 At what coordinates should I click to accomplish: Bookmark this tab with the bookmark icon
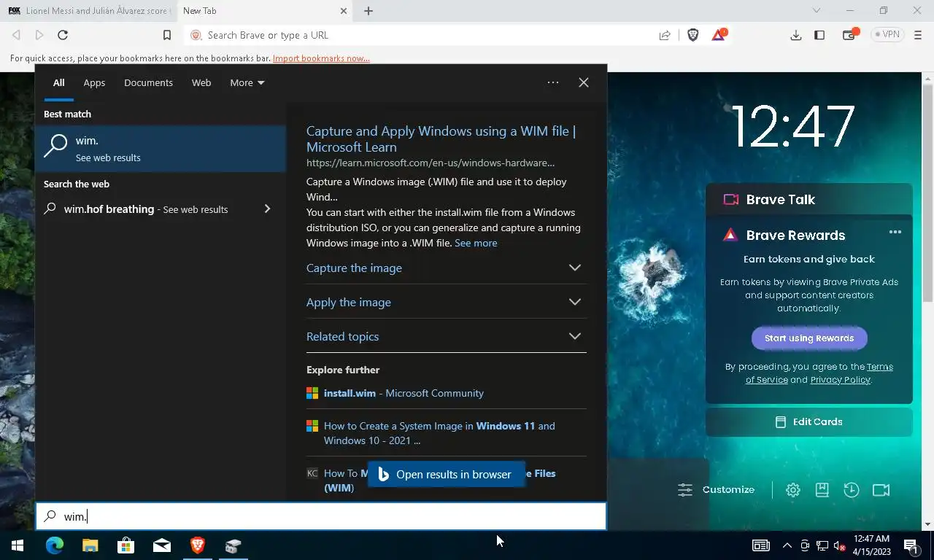click(x=166, y=35)
